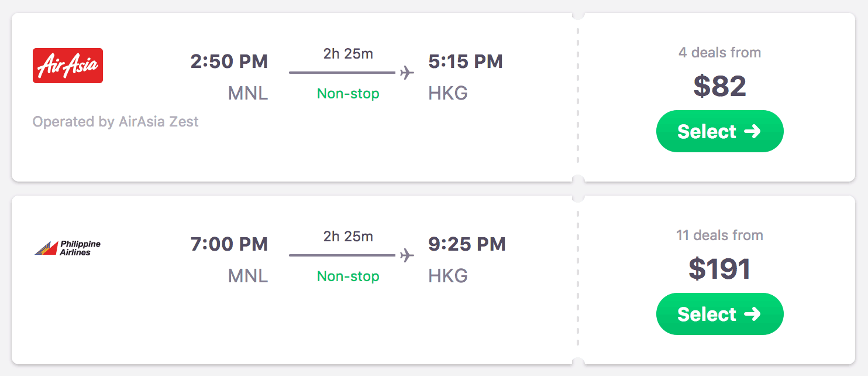Click the HKG airport code on the Philippine Airlines flight
This screenshot has height=376, width=868.
(x=447, y=276)
